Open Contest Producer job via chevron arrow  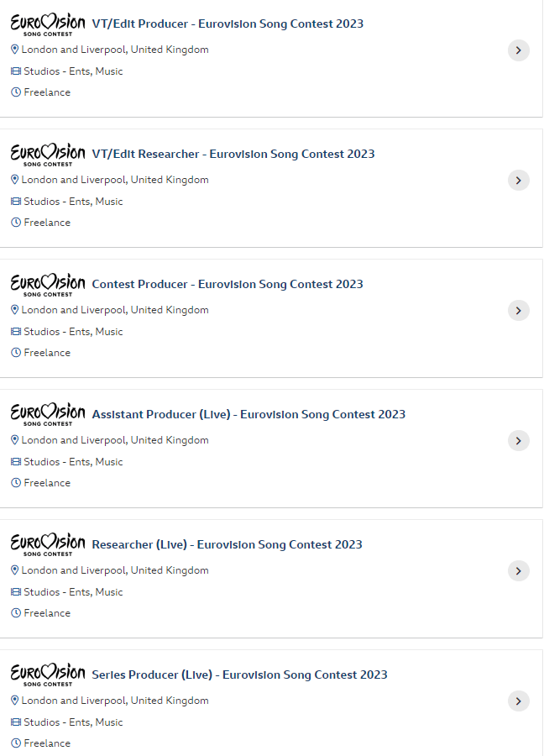click(x=519, y=311)
